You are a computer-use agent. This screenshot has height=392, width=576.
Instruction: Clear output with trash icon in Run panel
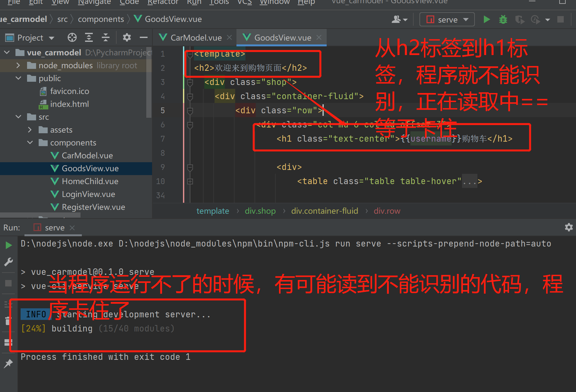click(x=9, y=321)
